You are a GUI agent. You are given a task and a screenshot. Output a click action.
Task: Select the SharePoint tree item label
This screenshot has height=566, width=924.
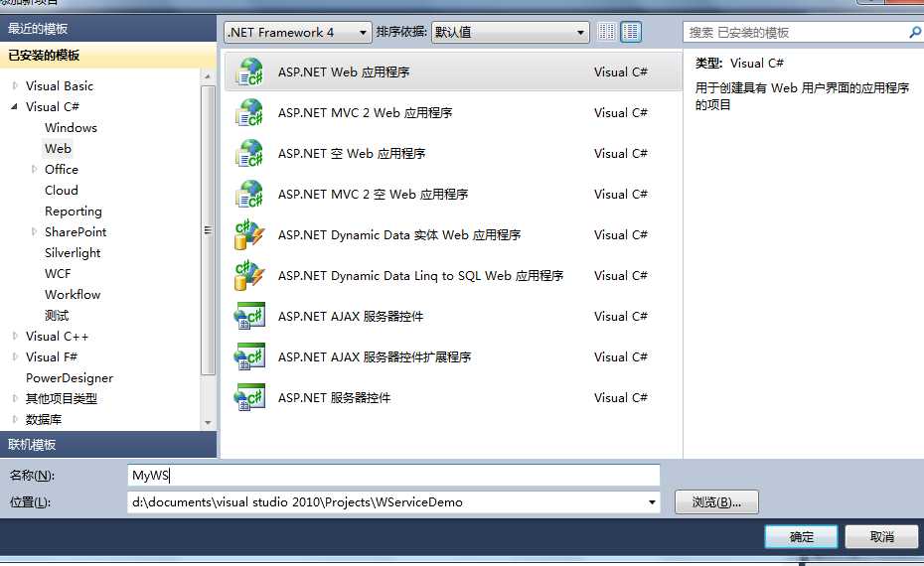point(76,232)
